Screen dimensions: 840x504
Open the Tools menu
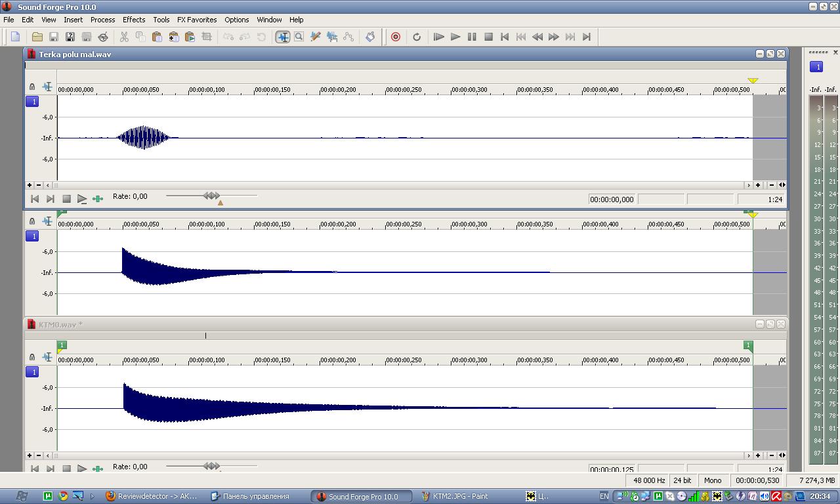(161, 20)
